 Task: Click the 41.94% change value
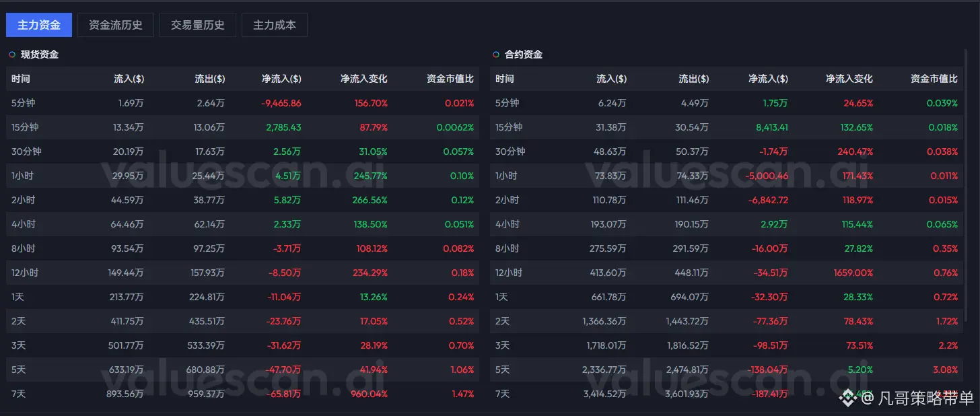coord(372,370)
